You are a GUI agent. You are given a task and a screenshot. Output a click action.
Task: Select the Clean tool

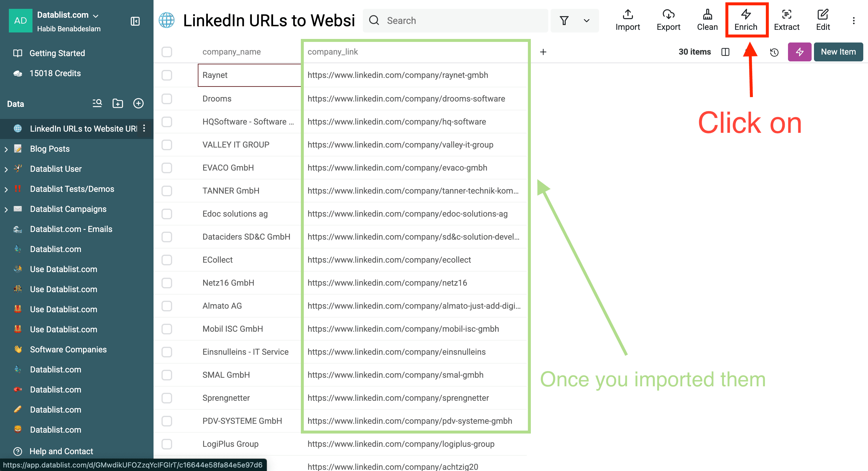(x=707, y=19)
